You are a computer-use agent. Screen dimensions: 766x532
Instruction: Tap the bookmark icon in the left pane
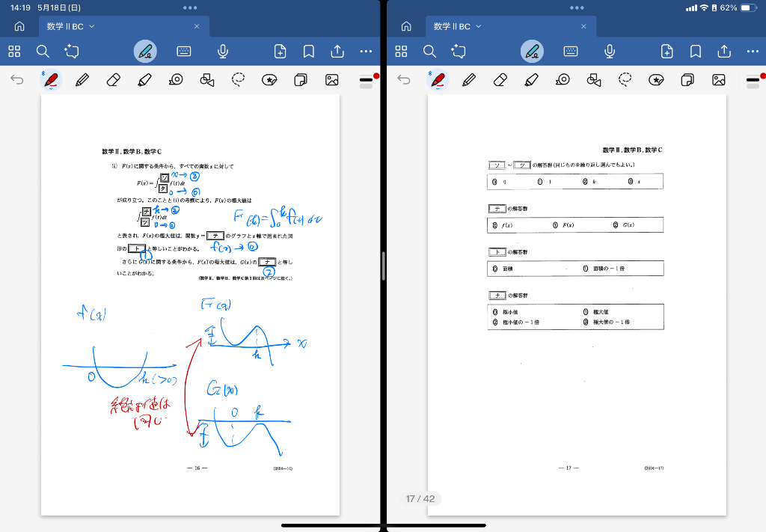308,52
